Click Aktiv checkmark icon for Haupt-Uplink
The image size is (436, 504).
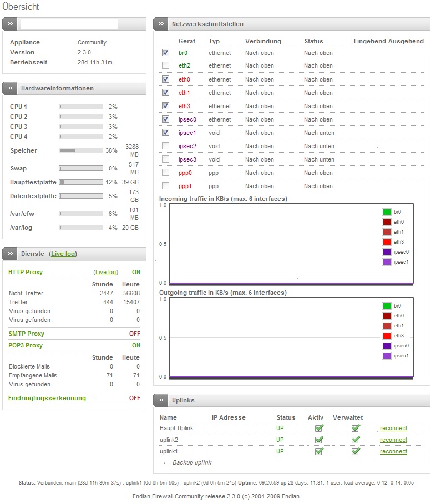319,428
